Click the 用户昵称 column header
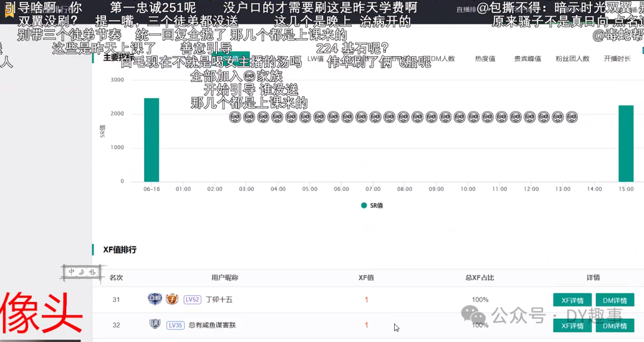 (x=225, y=278)
